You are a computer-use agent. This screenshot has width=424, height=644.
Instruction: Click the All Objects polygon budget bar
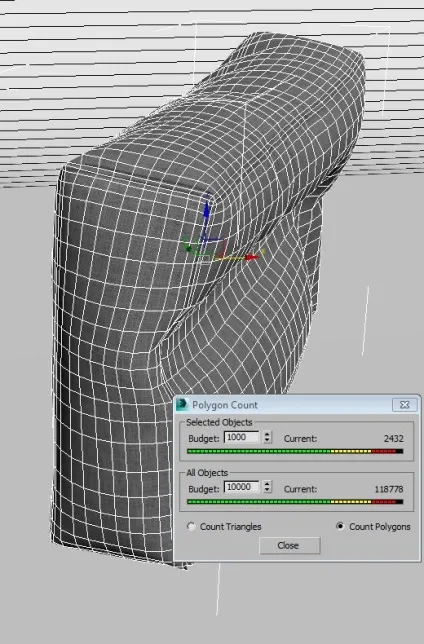point(295,501)
